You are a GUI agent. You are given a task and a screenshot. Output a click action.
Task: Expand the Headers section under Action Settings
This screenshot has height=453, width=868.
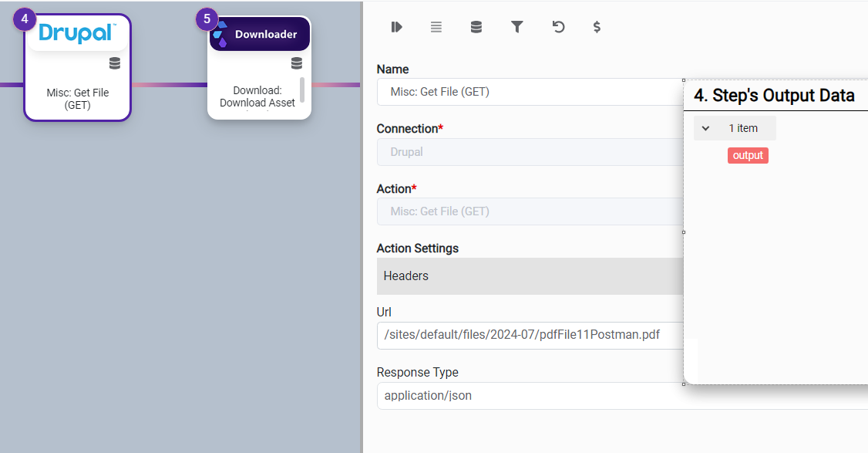[530, 276]
